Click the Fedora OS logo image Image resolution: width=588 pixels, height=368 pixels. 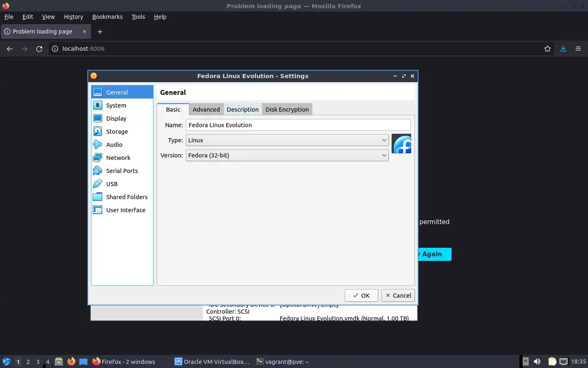pos(401,144)
